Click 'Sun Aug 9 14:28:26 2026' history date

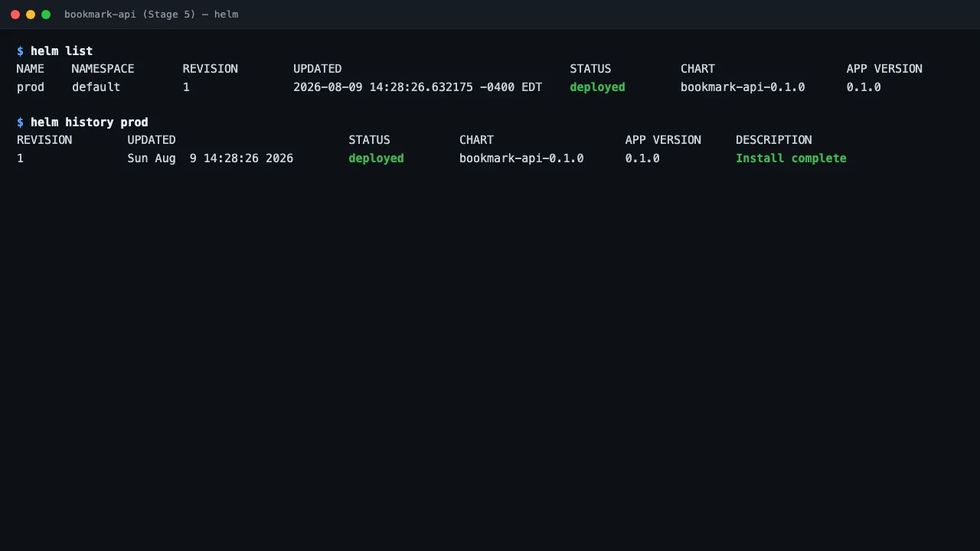click(211, 158)
